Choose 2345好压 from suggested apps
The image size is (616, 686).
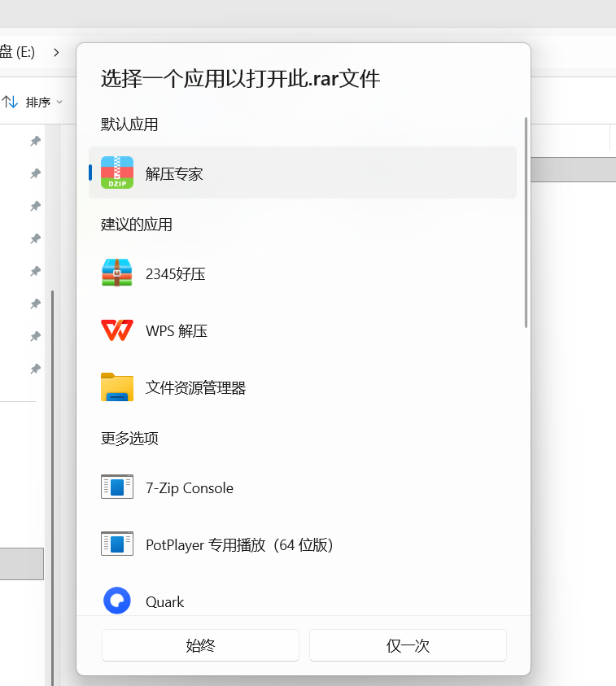pyautogui.click(x=303, y=273)
